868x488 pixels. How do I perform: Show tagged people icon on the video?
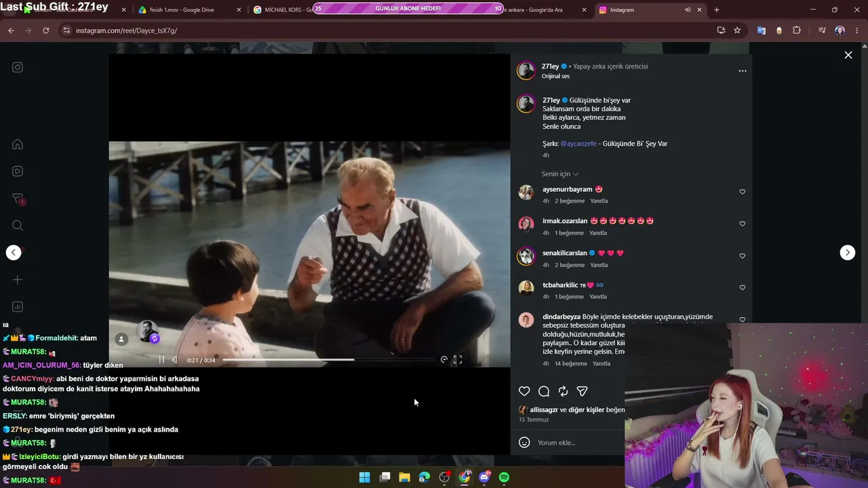click(121, 340)
